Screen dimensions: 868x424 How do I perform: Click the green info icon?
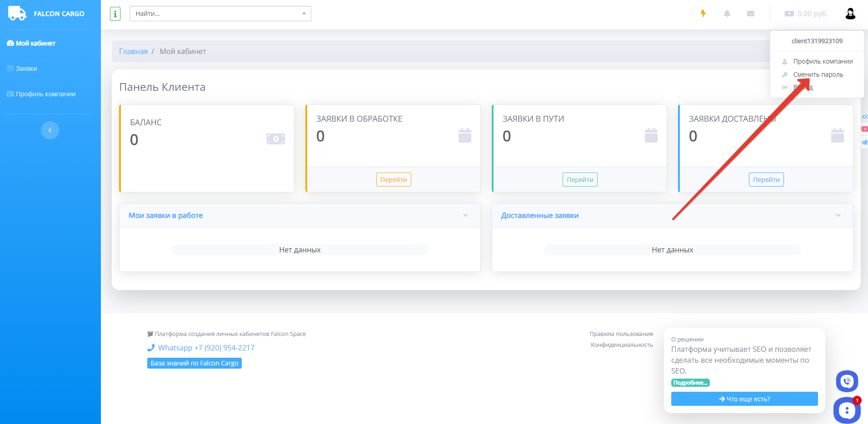[115, 14]
